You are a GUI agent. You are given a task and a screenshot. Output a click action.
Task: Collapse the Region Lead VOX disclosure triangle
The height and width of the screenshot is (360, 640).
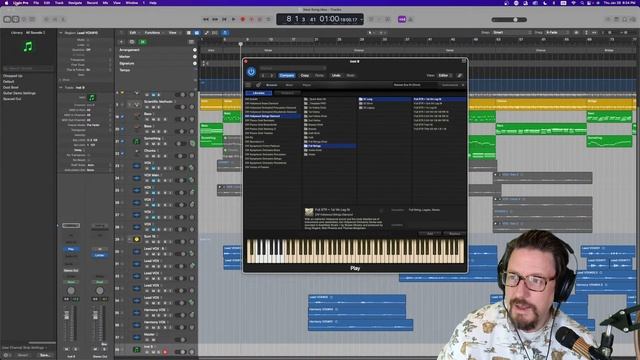tap(61, 33)
